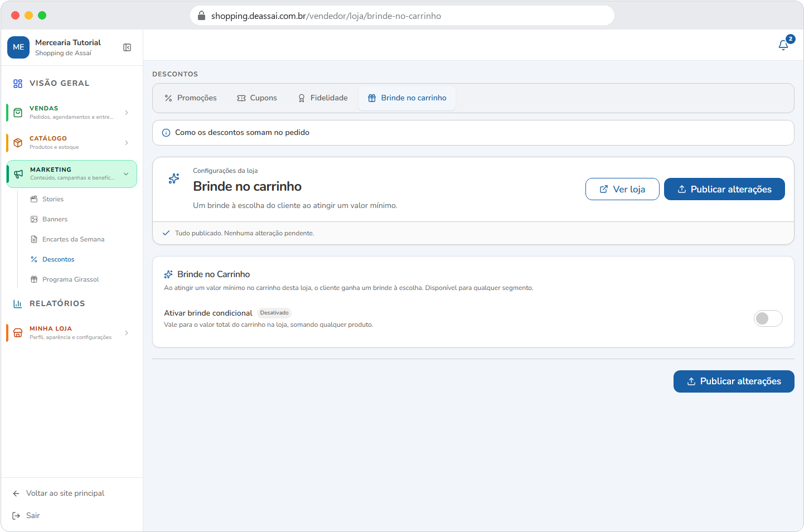804x532 pixels.
Task: Click the lock icon in address bar
Action: coord(202,16)
